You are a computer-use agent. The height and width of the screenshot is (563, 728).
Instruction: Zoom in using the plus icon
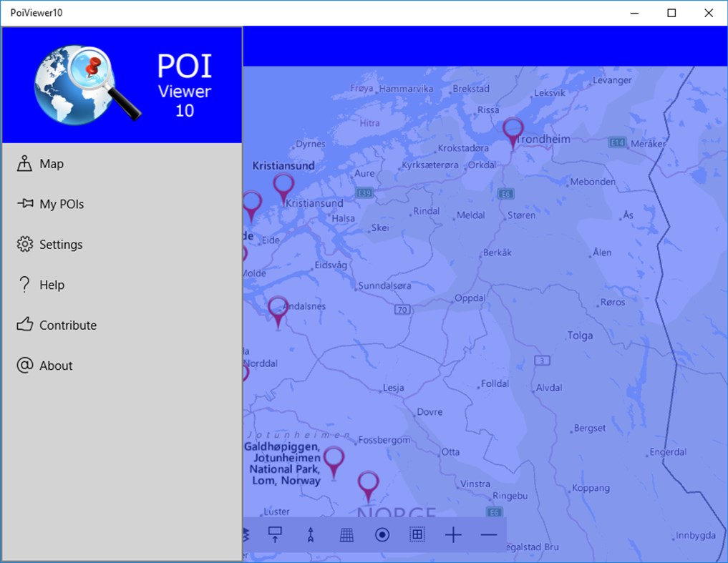pyautogui.click(x=453, y=534)
